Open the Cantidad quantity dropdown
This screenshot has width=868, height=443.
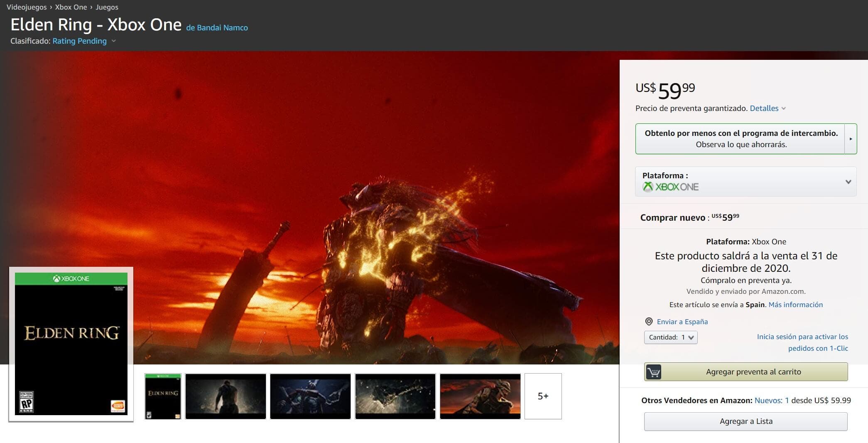point(671,337)
